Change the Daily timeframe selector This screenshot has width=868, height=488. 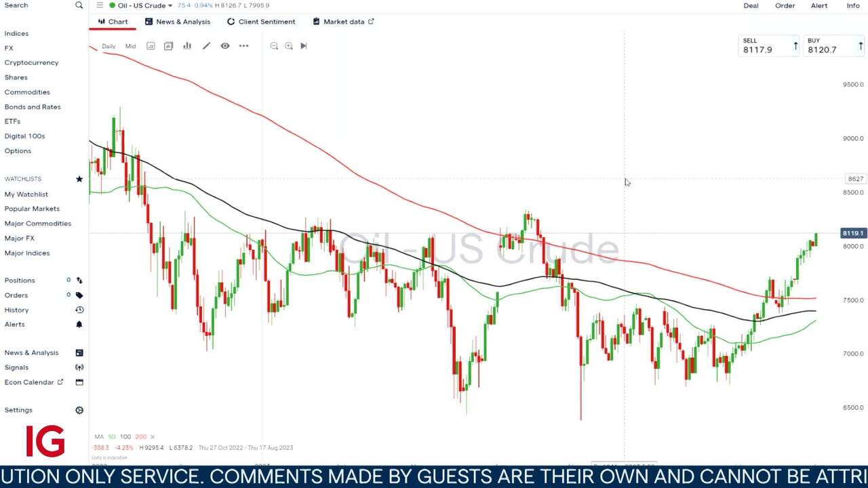click(108, 46)
